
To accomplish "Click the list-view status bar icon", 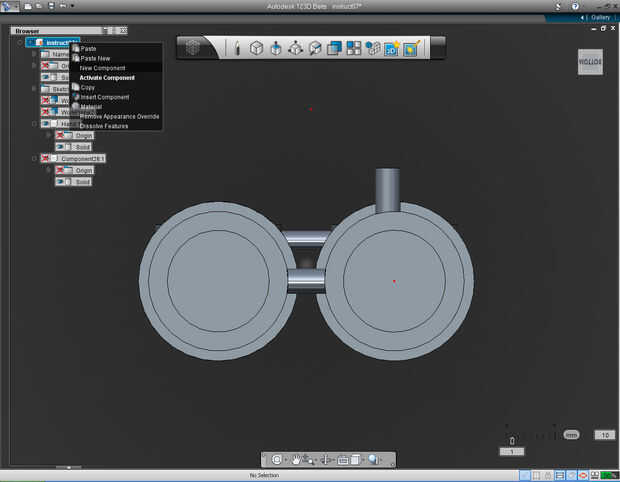I will pos(560,475).
